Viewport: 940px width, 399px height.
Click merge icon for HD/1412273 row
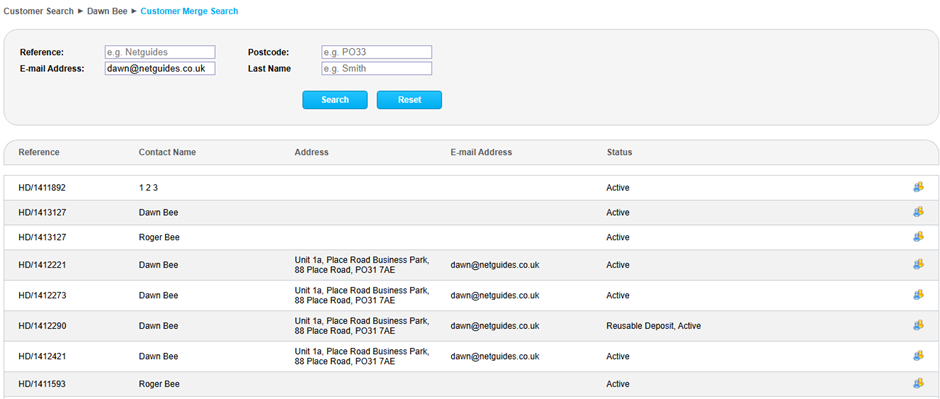918,295
